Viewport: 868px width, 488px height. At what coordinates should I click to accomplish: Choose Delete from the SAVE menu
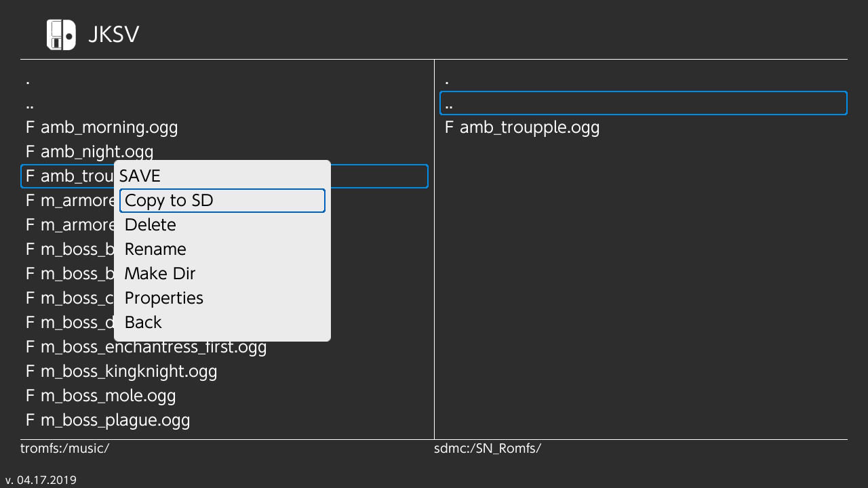(222, 225)
